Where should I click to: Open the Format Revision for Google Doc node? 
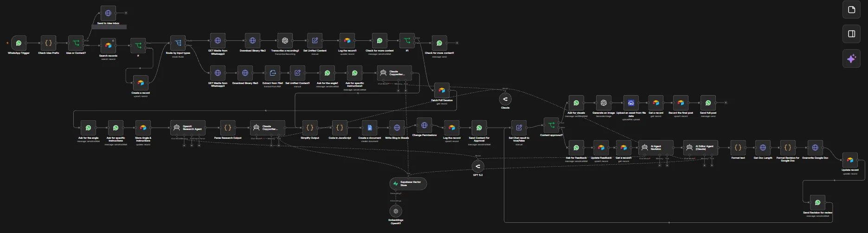coord(788,148)
